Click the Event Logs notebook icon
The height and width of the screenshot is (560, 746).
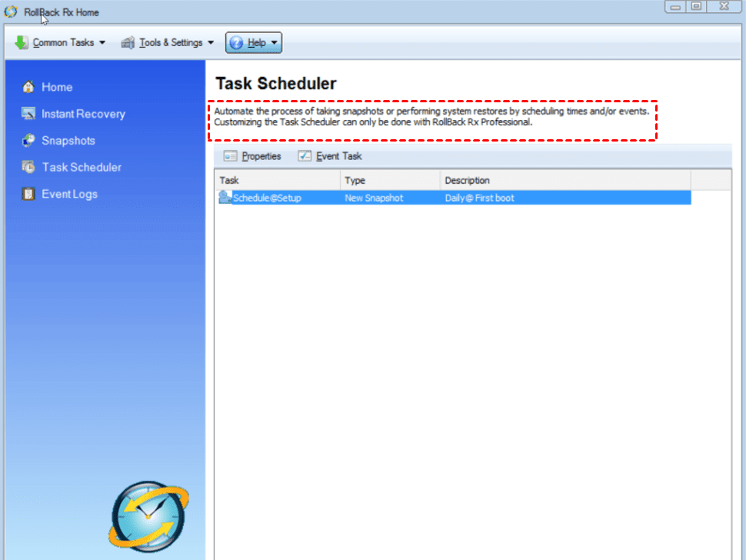28,194
